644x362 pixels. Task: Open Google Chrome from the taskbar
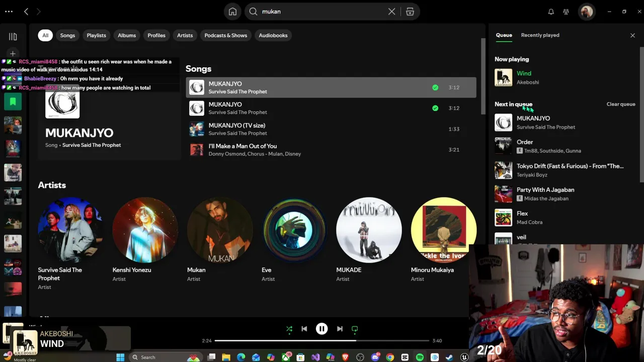pos(390,357)
